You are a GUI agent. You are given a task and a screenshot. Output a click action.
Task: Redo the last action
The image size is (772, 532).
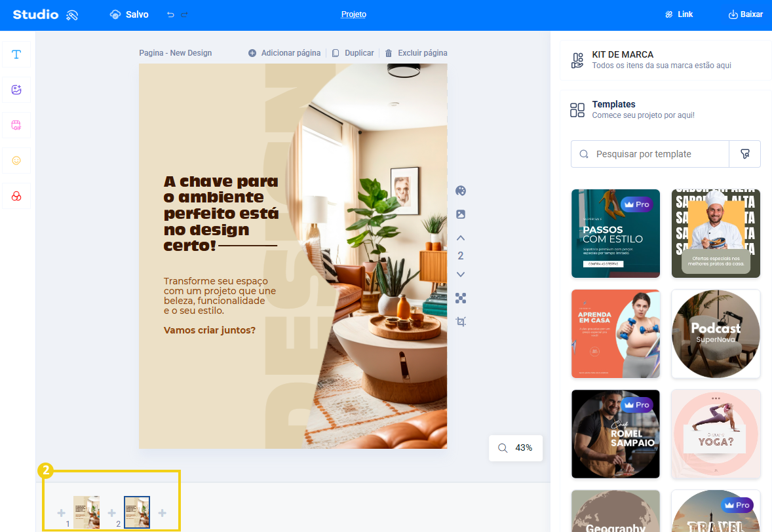tap(184, 15)
